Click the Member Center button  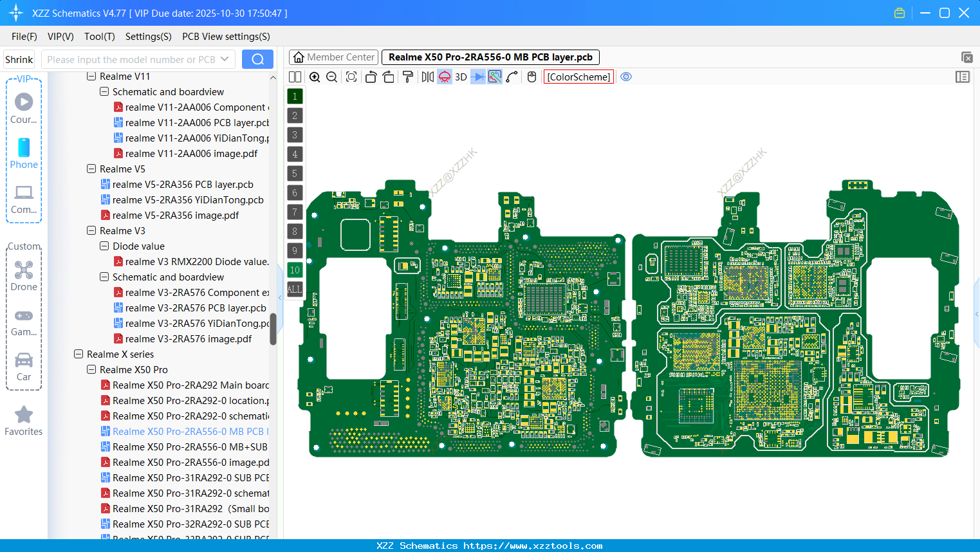(x=333, y=57)
